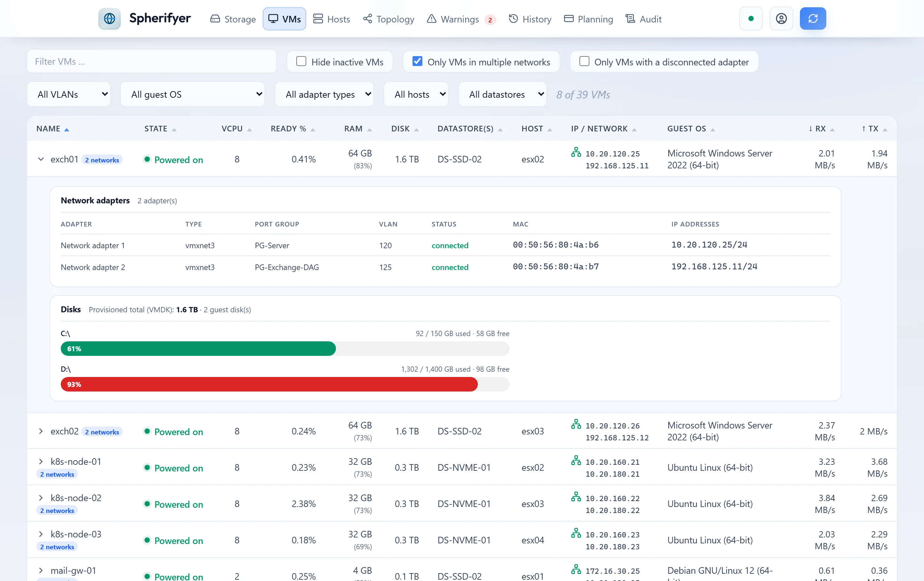The image size is (924, 581).
Task: Open the All hosts dropdown
Action: point(416,94)
